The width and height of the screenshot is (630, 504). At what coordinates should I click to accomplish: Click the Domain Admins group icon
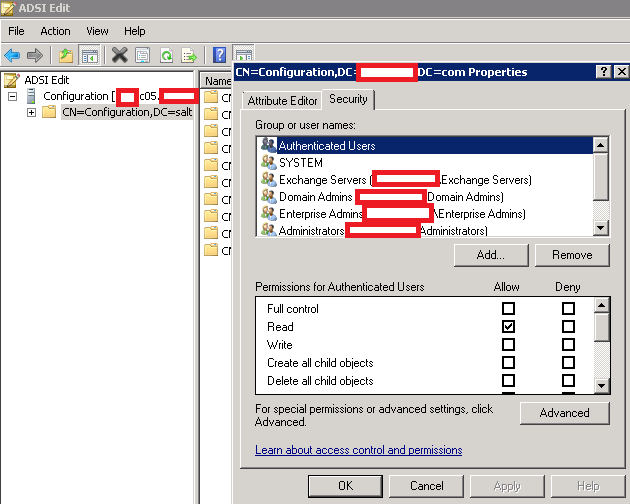click(268, 197)
